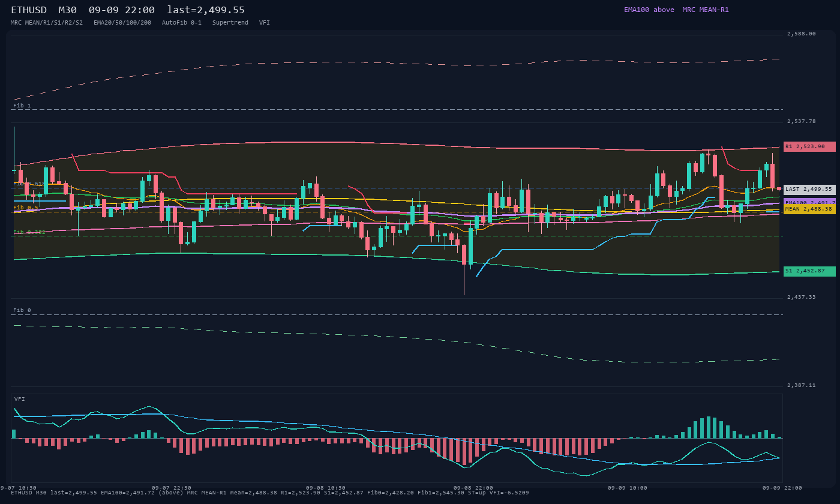Click ST=up in the bottom status line

click(477, 493)
